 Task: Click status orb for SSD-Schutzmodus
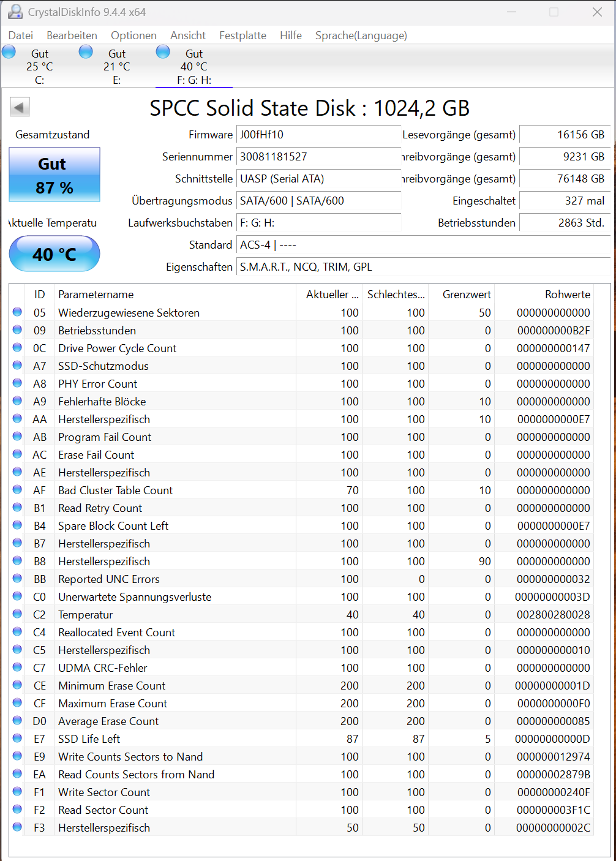tap(17, 365)
